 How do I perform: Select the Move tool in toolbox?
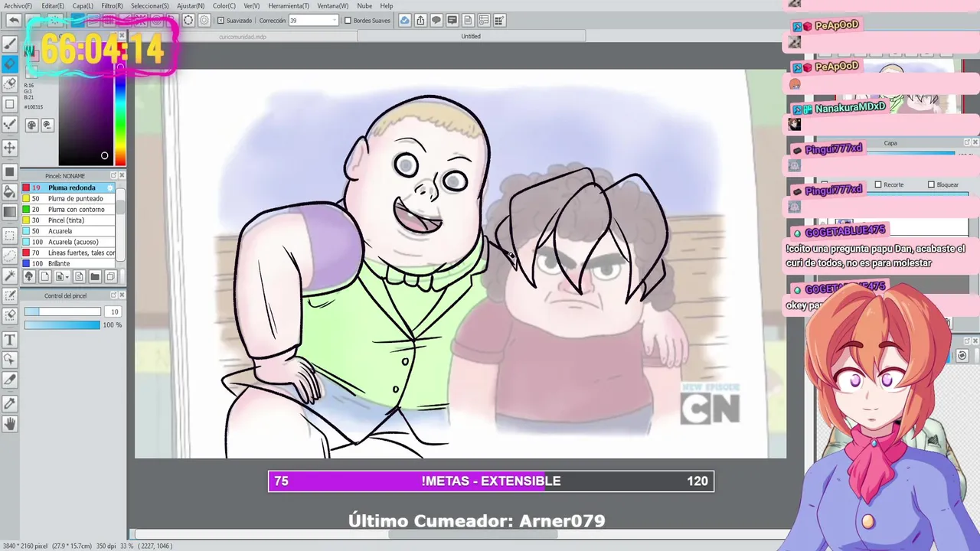[x=10, y=147]
